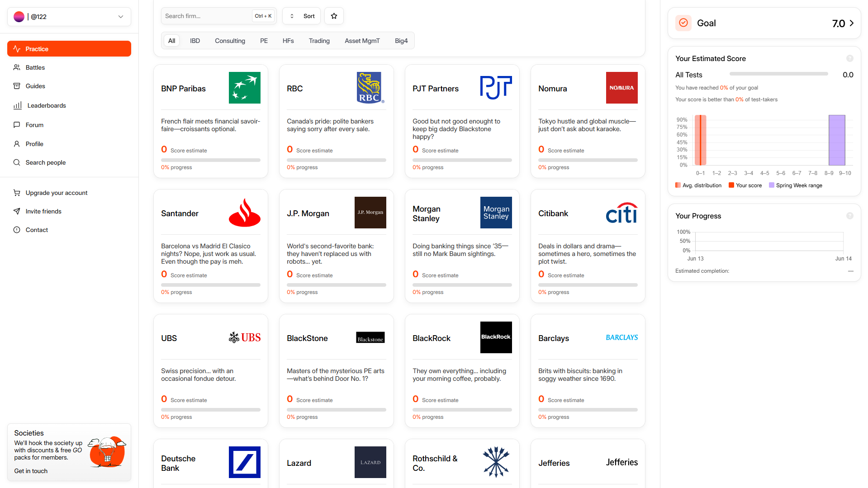Click the BlackRock black logo
This screenshot has height=488, width=868.
pos(496,337)
